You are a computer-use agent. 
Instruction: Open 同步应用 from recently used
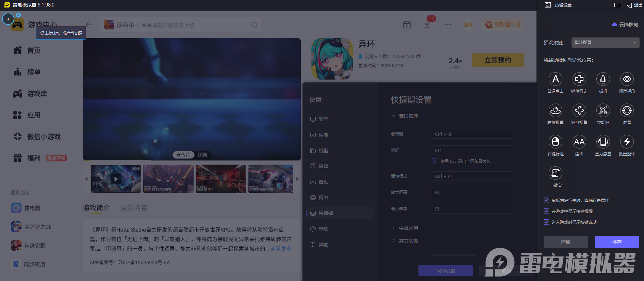pos(28,264)
